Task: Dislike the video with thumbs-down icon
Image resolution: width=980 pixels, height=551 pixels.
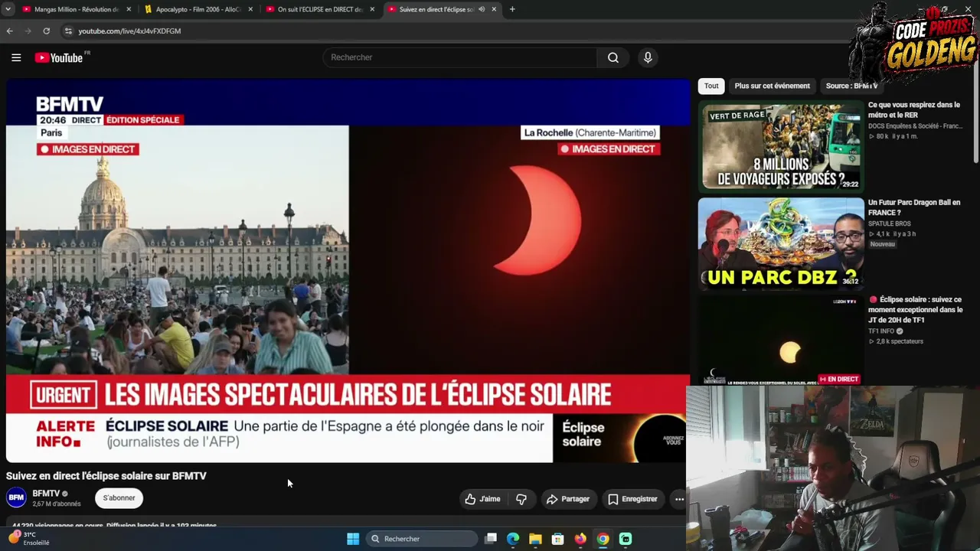Action: [x=521, y=499]
